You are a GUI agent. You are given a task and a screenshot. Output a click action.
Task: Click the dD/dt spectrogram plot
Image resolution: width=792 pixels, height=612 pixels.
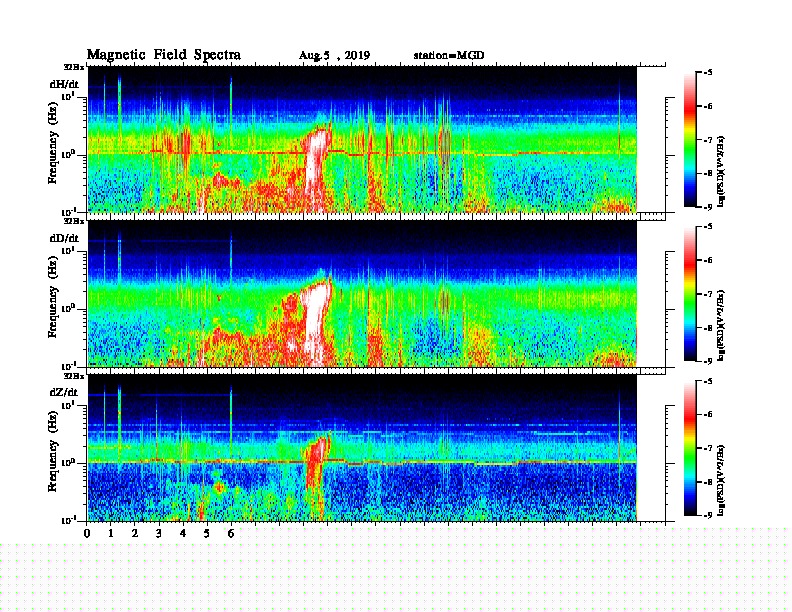click(x=362, y=293)
